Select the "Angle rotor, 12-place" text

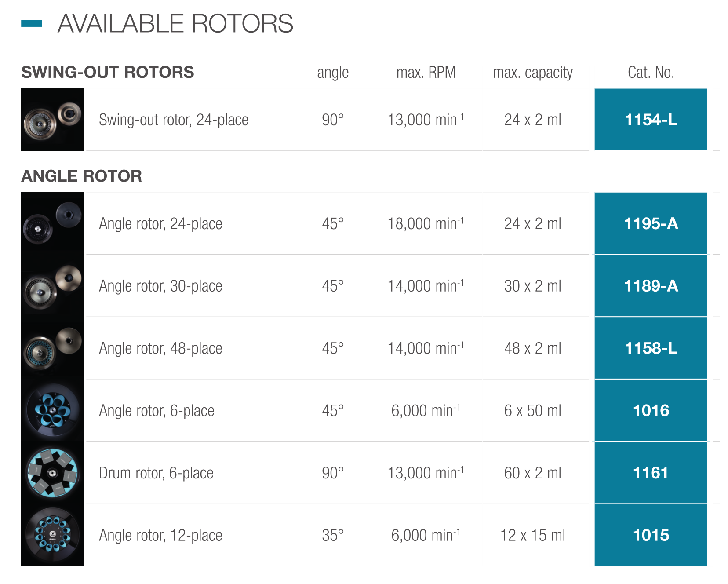pos(160,536)
